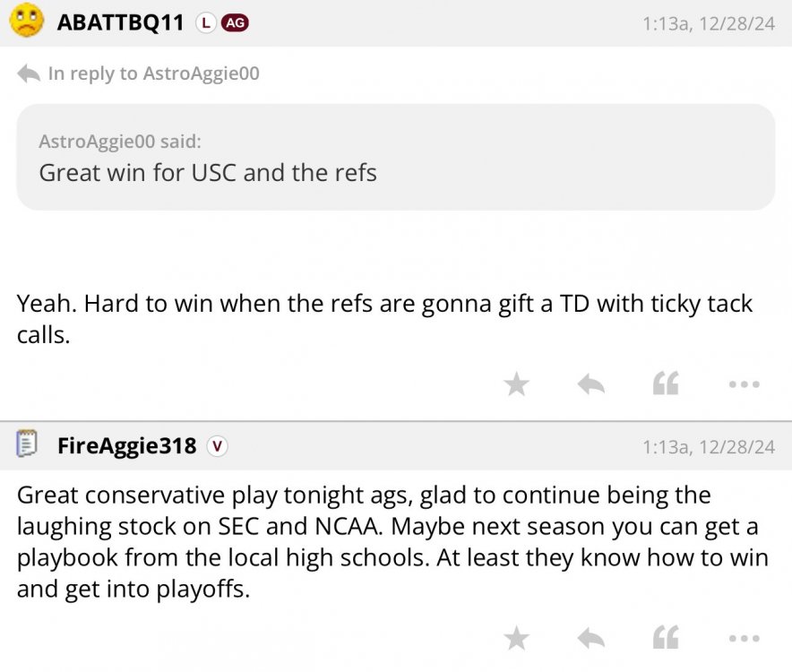This screenshot has height=672, width=792.
Task: Quote ABATTBQ11's ticky tack post
Action: [665, 384]
